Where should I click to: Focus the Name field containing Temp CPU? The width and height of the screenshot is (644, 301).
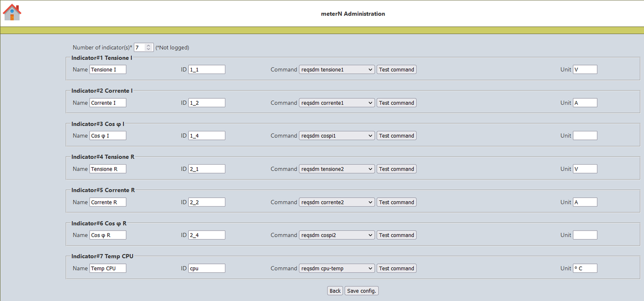pos(108,268)
